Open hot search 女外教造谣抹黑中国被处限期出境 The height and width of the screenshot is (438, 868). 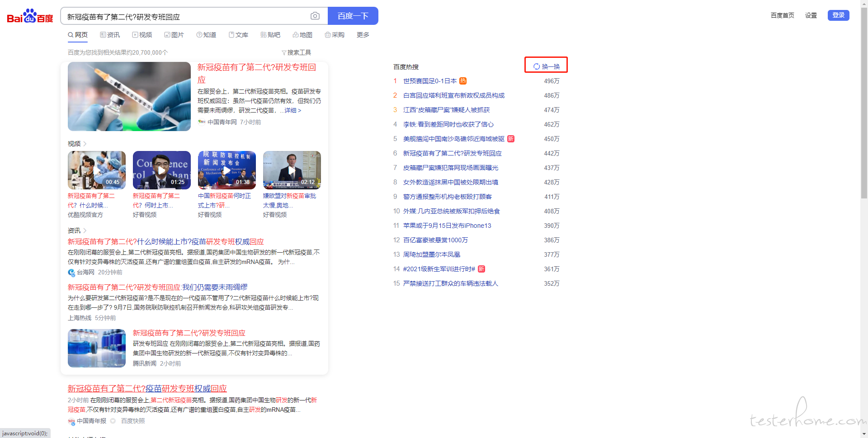(451, 182)
